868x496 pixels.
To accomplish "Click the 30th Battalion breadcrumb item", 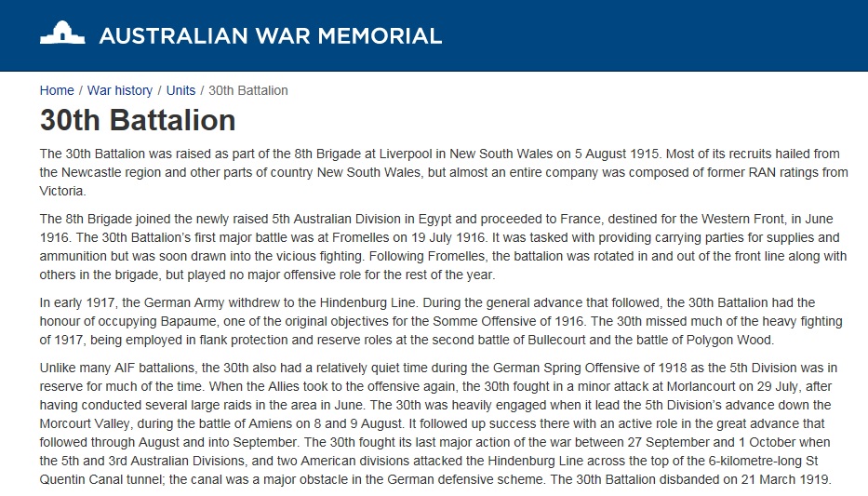I will pyautogui.click(x=248, y=90).
